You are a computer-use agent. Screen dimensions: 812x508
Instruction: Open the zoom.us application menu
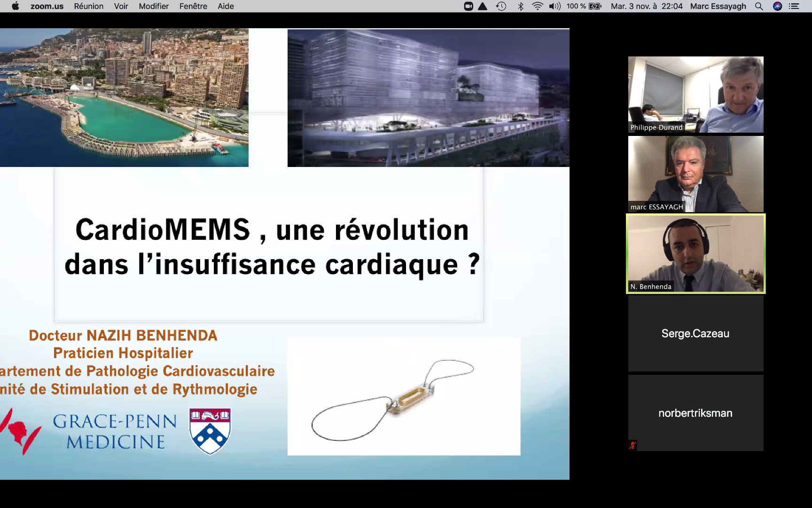pos(47,6)
